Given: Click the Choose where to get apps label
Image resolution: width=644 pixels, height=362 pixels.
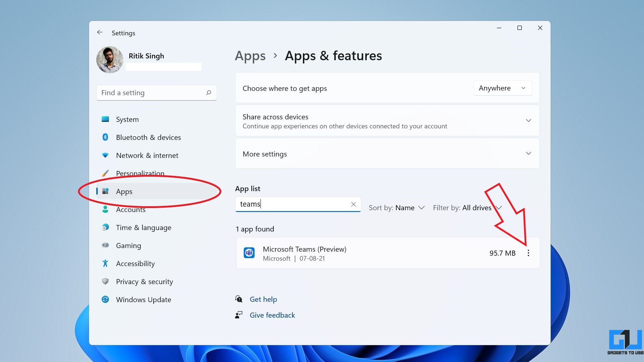Looking at the screenshot, I should (x=284, y=88).
